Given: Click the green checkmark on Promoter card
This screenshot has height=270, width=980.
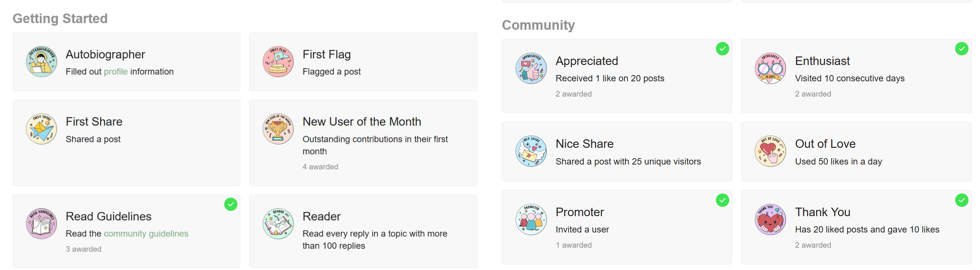Looking at the screenshot, I should coord(723,200).
